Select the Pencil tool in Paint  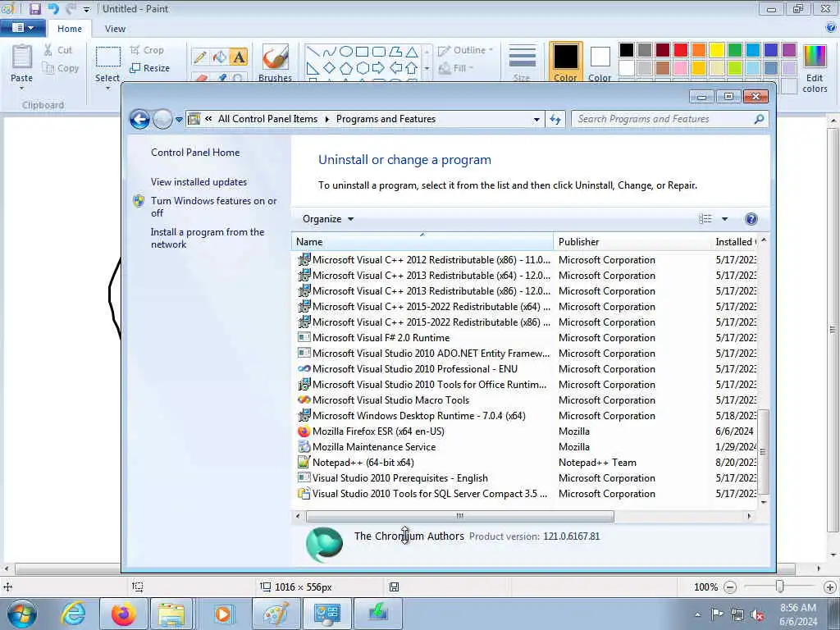click(200, 57)
